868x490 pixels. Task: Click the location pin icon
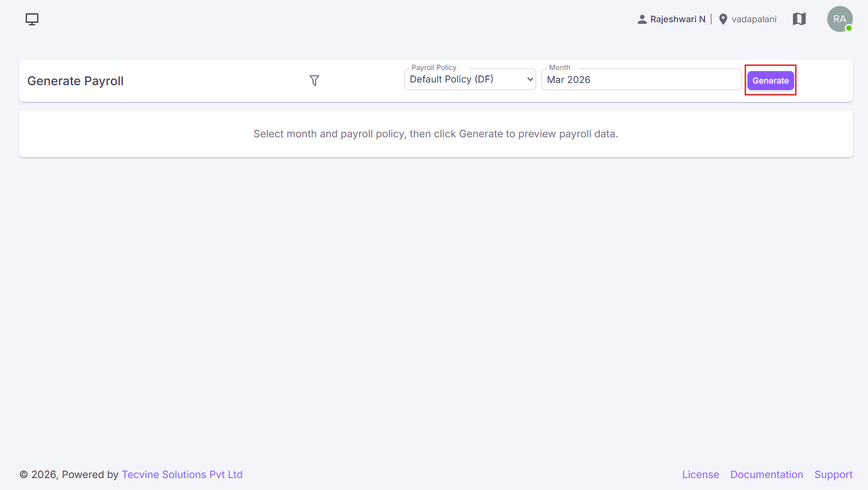723,19
